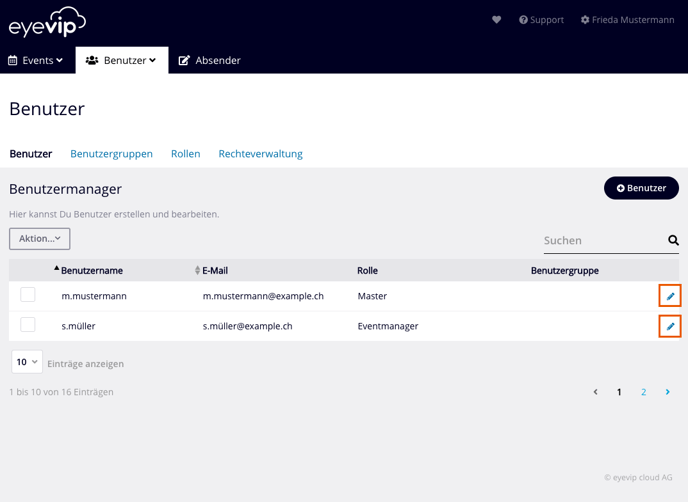Go to previous page arrow
The height and width of the screenshot is (502, 688).
tap(596, 392)
